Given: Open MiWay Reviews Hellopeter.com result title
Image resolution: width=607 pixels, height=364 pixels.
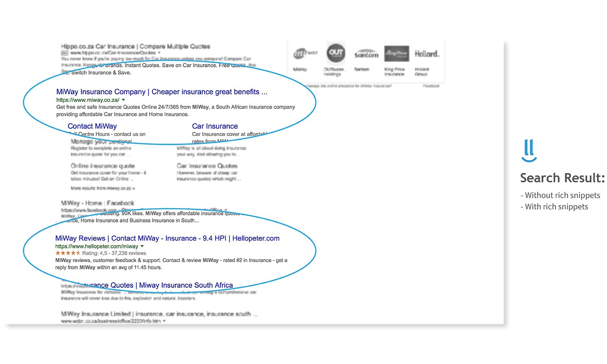Looking at the screenshot, I should [x=167, y=238].
